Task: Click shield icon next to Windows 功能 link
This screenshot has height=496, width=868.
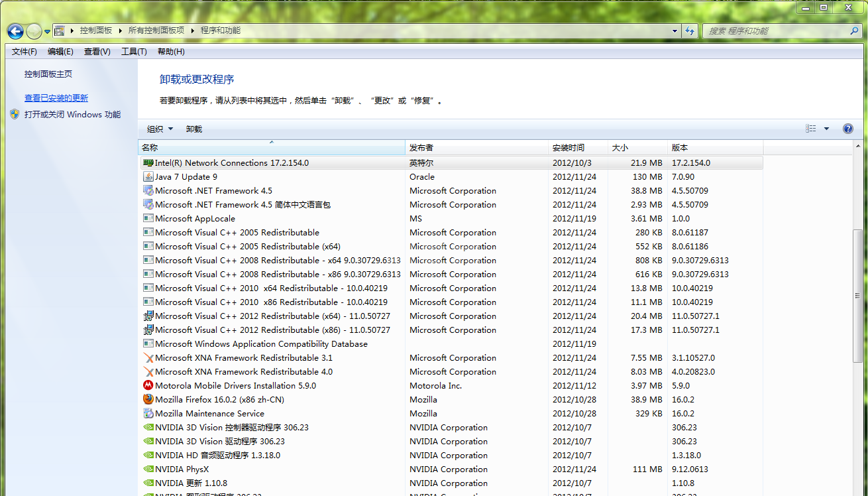Action: 15,114
